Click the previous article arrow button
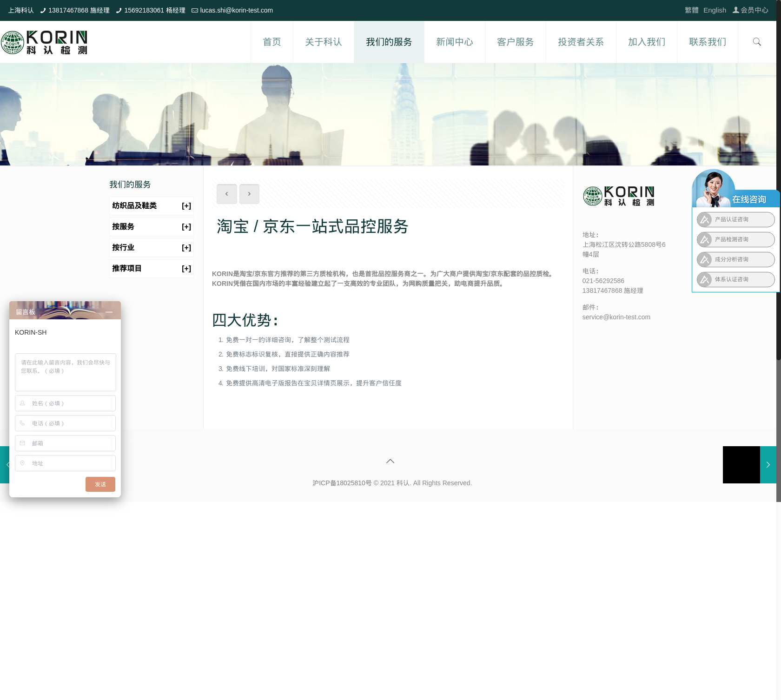Viewport: 781px width, 700px height. tap(227, 194)
